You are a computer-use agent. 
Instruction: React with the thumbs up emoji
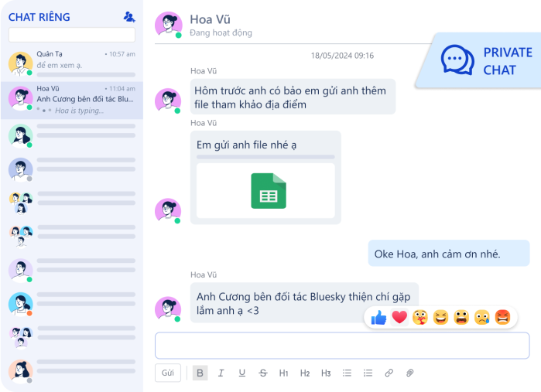tap(378, 318)
